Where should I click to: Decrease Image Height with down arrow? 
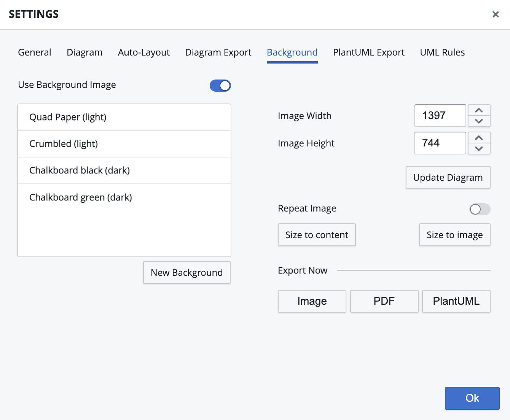click(479, 148)
